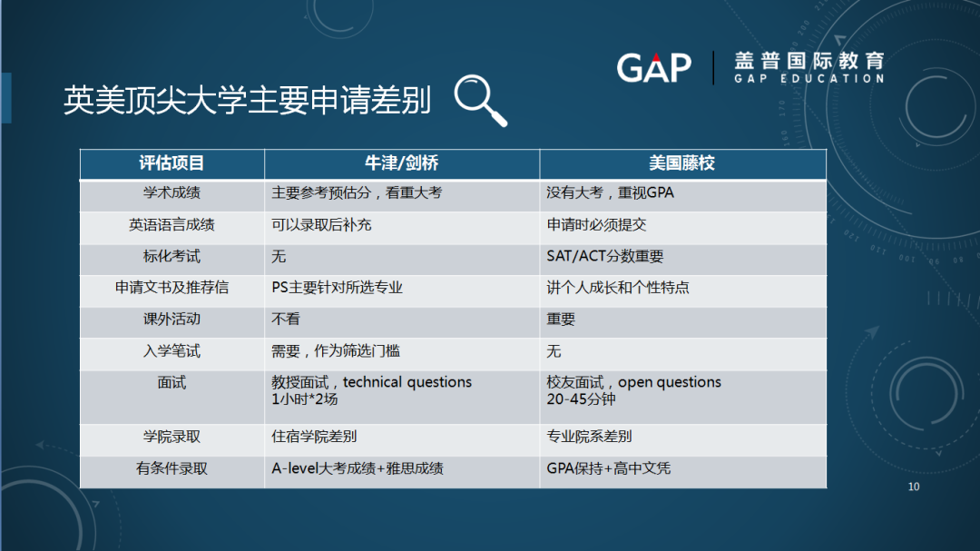This screenshot has height=551, width=980.
Task: Click cell 住宿学院差别
Action: (x=402, y=440)
